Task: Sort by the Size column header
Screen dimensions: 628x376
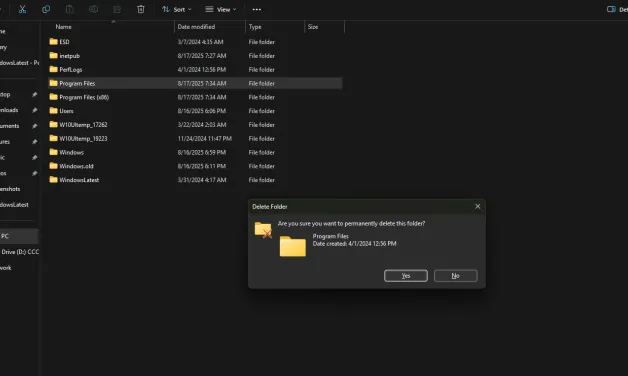Action: (x=313, y=27)
